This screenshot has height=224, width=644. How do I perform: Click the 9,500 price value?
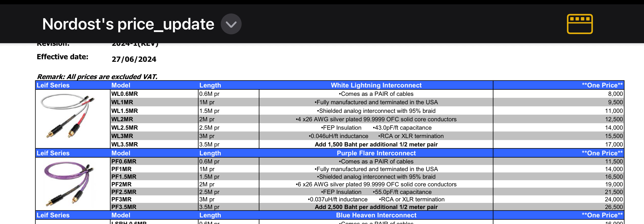coord(615,102)
